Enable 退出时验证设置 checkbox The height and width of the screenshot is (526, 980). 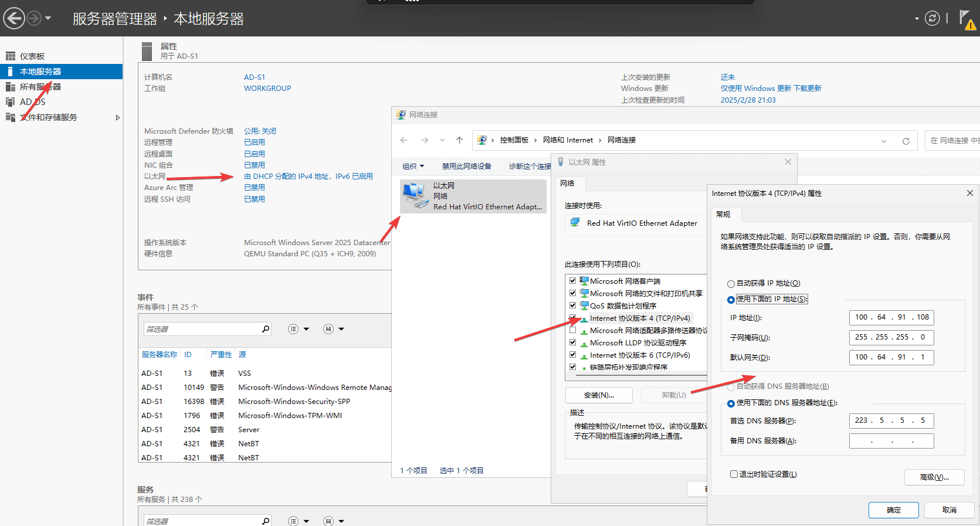pos(734,474)
